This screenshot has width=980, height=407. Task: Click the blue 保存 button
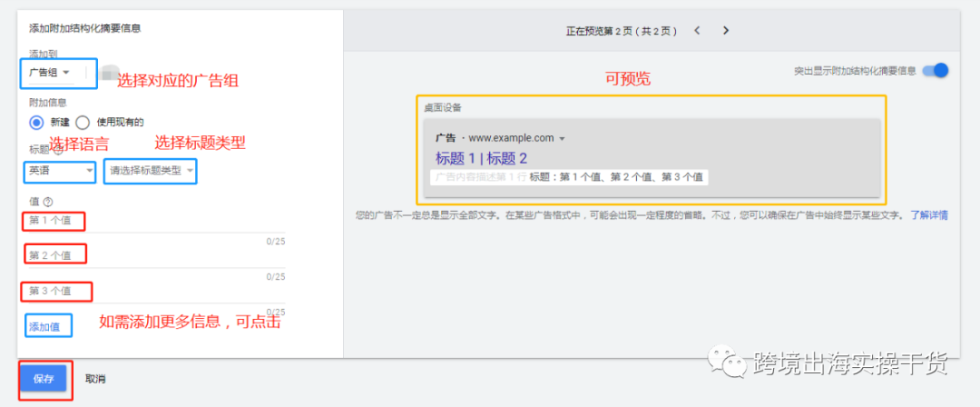tap(44, 379)
